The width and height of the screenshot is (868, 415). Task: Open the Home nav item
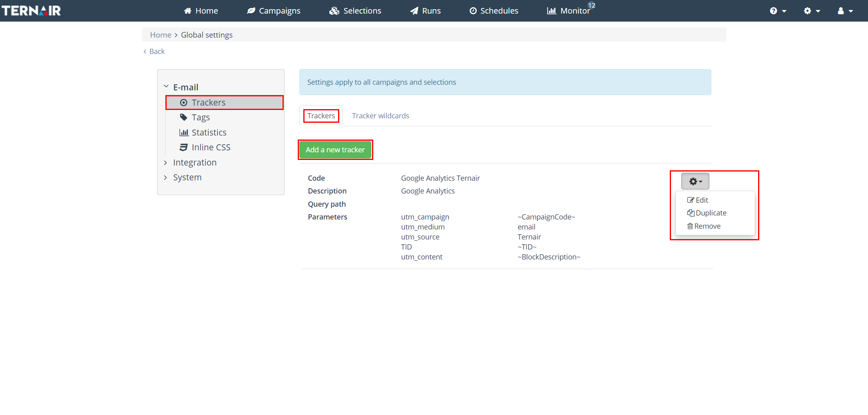pyautogui.click(x=201, y=11)
